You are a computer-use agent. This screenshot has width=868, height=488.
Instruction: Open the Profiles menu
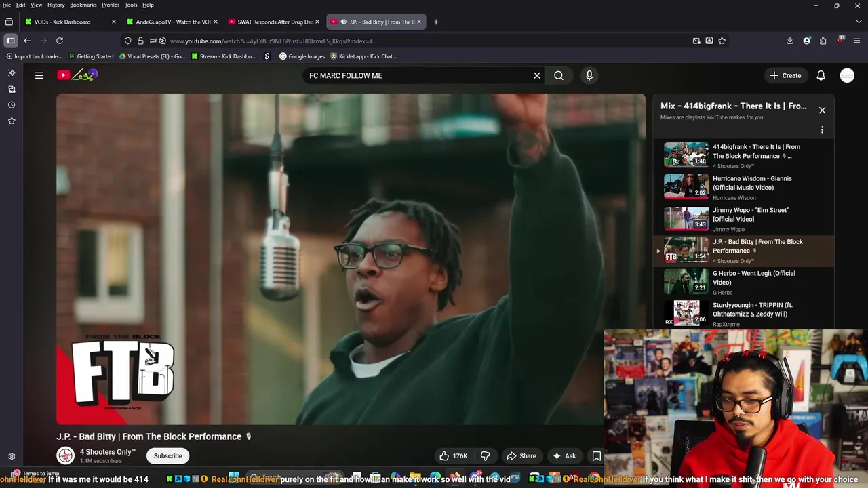(x=111, y=5)
